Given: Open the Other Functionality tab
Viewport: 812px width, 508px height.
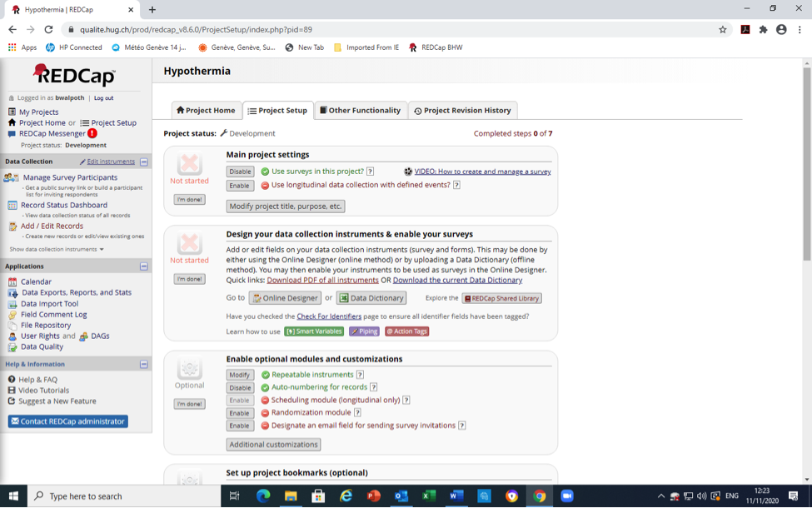Looking at the screenshot, I should [361, 110].
